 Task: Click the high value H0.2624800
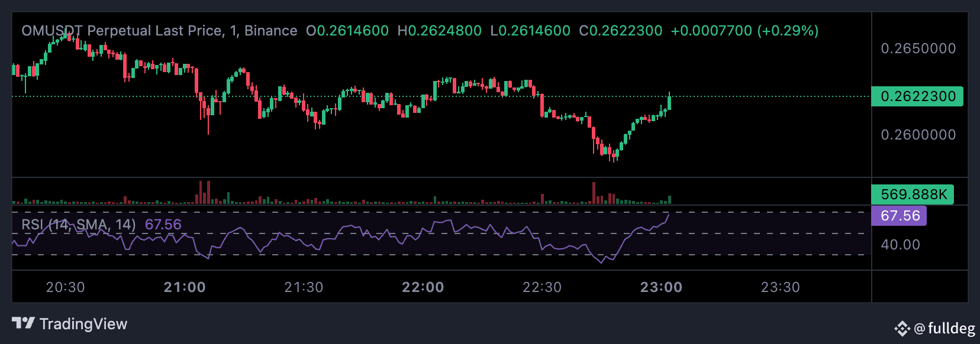(x=440, y=31)
